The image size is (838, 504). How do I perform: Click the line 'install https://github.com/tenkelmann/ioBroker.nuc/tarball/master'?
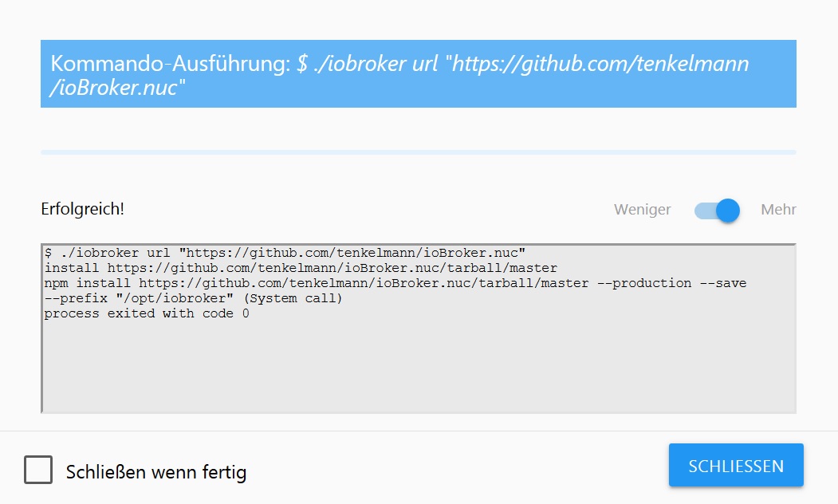click(301, 268)
